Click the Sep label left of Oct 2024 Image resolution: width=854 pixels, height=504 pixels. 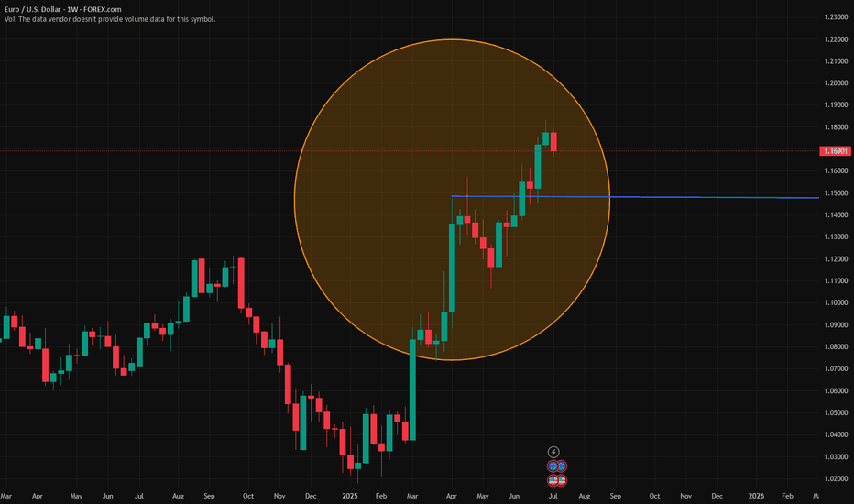(209, 496)
